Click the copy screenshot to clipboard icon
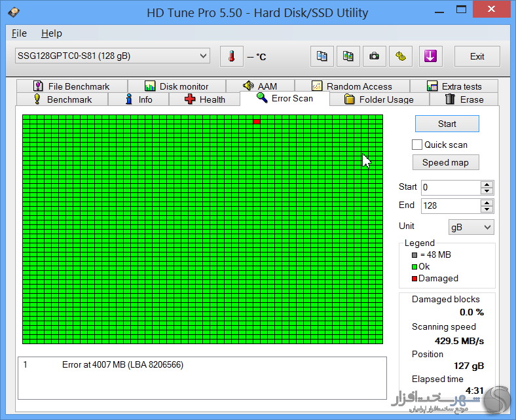Image resolution: width=516 pixels, height=420 pixels. point(348,56)
